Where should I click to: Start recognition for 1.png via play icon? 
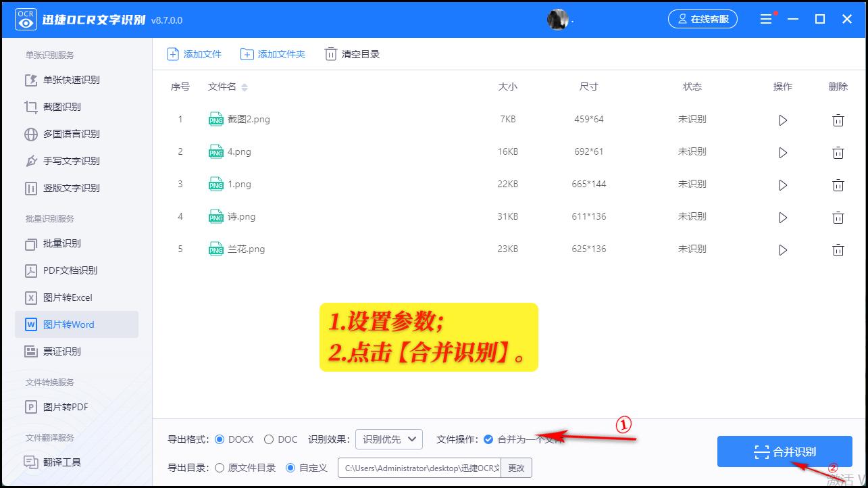click(783, 185)
